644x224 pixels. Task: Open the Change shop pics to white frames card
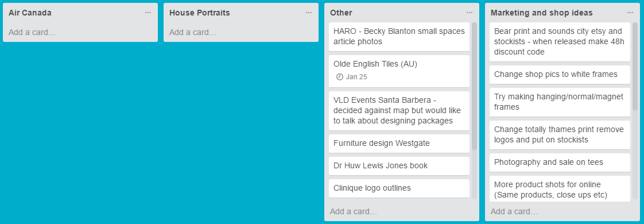click(560, 75)
